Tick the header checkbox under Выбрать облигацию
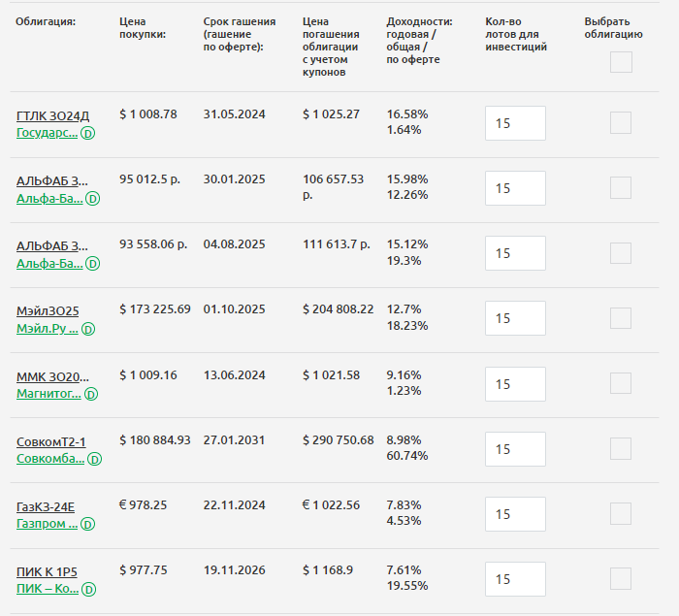 pos(621,62)
